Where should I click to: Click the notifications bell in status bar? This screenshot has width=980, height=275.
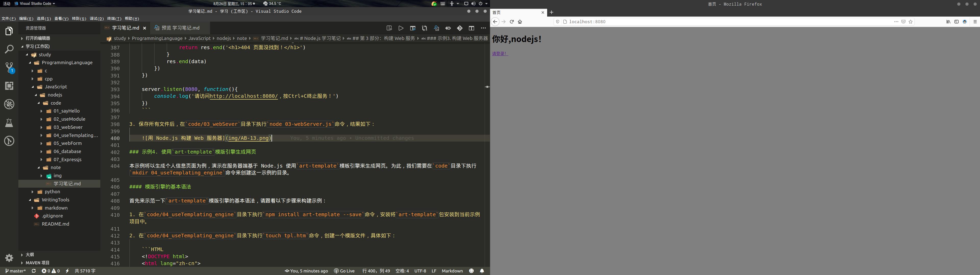coord(482,271)
